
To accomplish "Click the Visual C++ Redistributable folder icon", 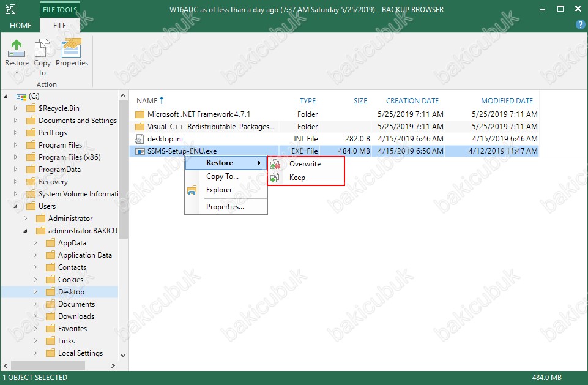I will coord(140,127).
